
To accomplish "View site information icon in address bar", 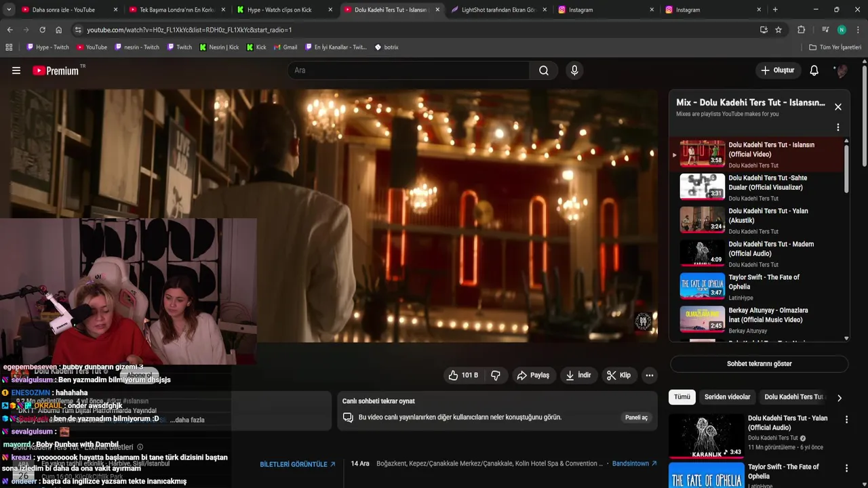I will click(78, 30).
